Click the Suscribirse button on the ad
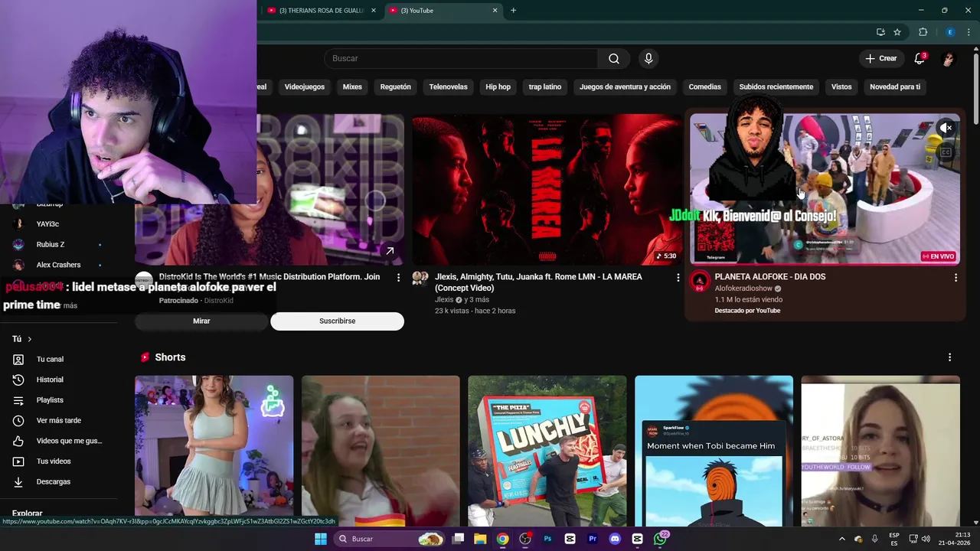 pos(337,321)
